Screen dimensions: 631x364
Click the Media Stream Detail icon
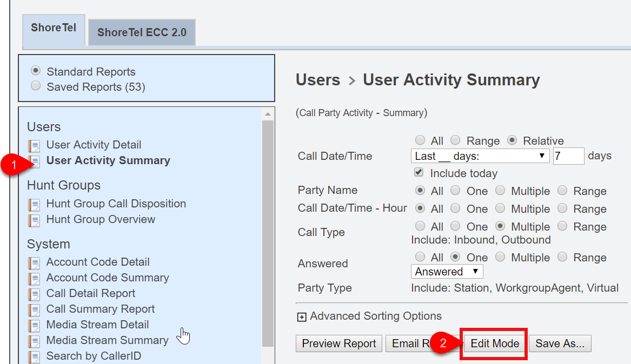tap(34, 325)
